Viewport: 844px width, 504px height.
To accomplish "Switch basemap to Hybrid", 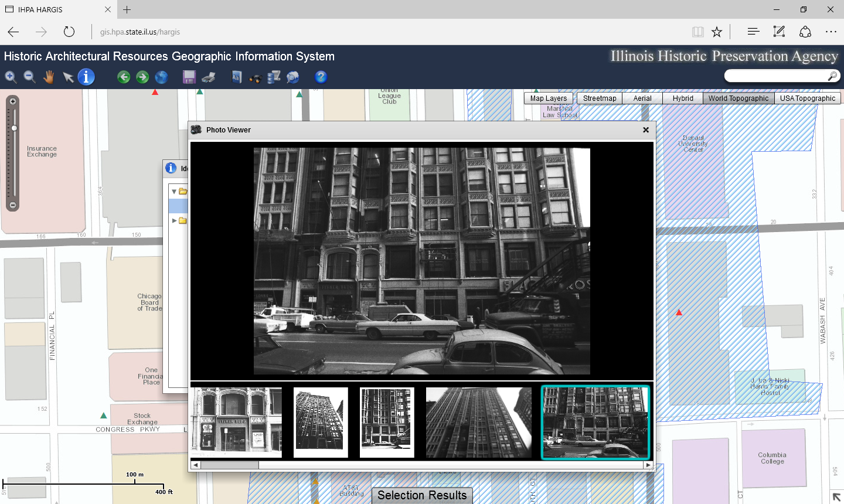I will (683, 98).
